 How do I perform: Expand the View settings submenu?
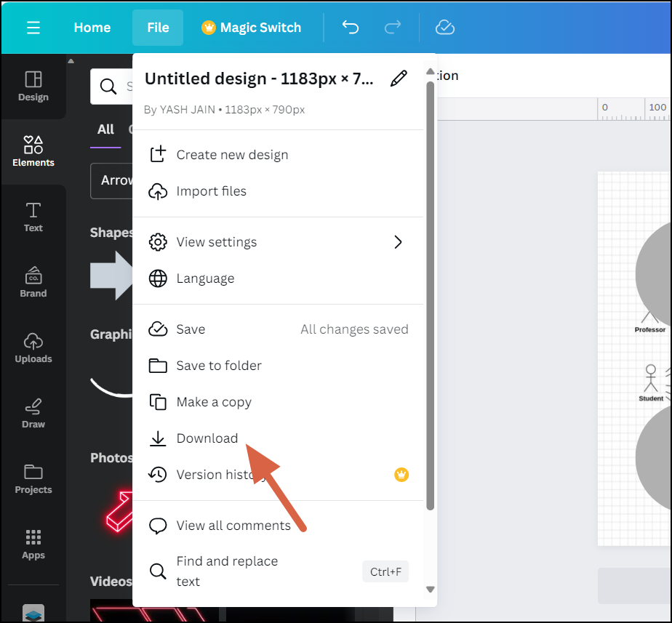pos(216,241)
